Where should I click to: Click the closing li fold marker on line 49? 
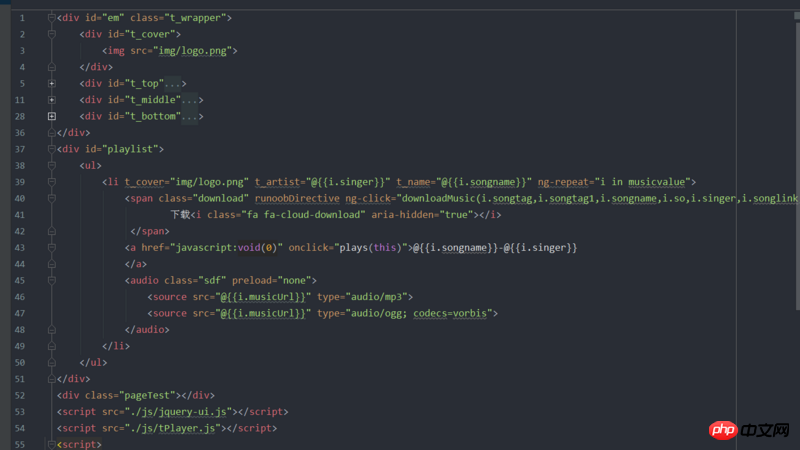(x=52, y=346)
